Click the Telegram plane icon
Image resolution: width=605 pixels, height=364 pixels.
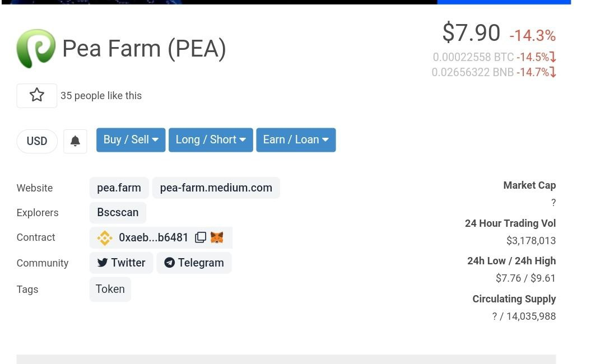pos(169,263)
